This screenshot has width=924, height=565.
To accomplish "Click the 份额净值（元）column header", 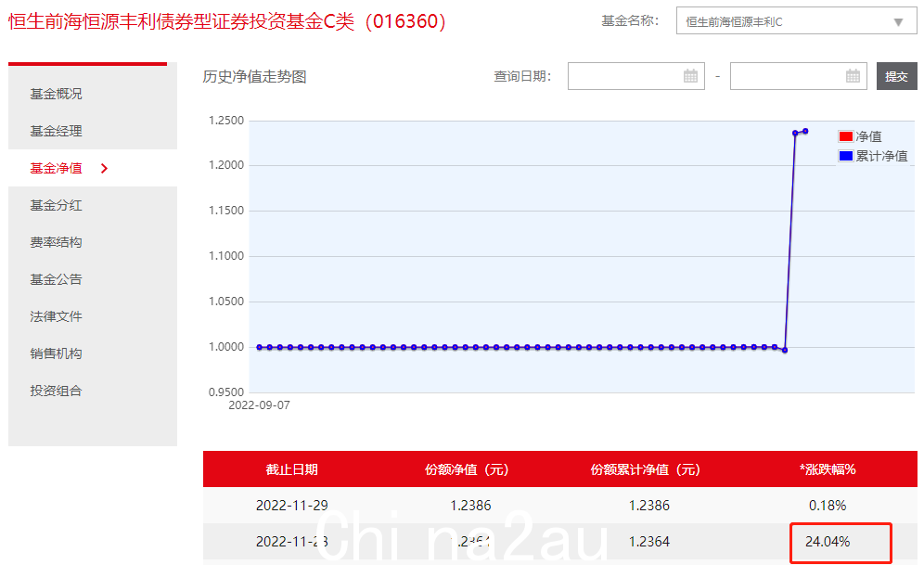I will tap(467, 469).
